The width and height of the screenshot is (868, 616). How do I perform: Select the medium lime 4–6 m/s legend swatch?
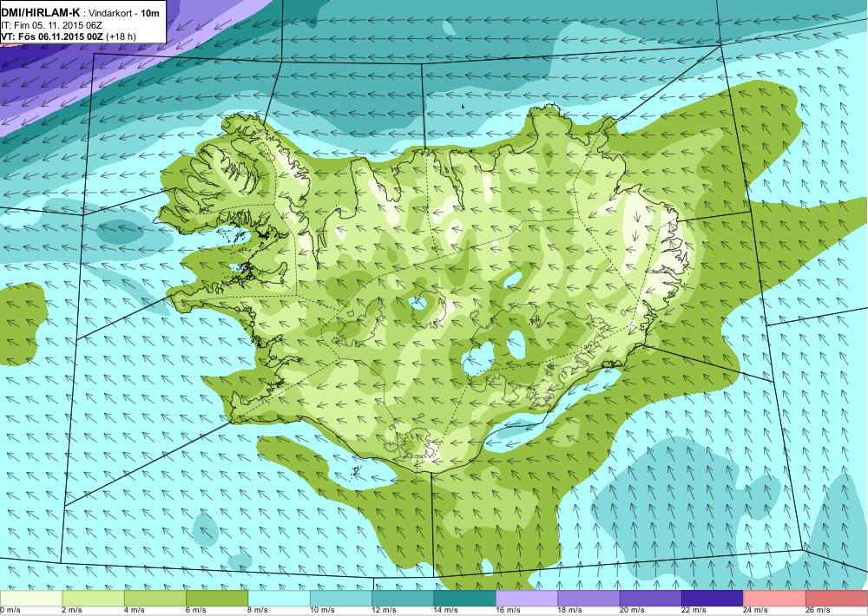click(155, 599)
